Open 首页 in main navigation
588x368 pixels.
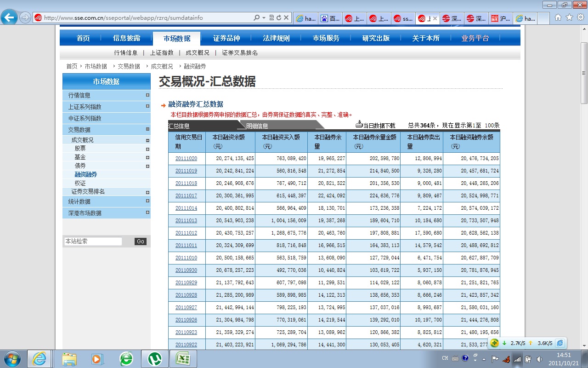(83, 38)
